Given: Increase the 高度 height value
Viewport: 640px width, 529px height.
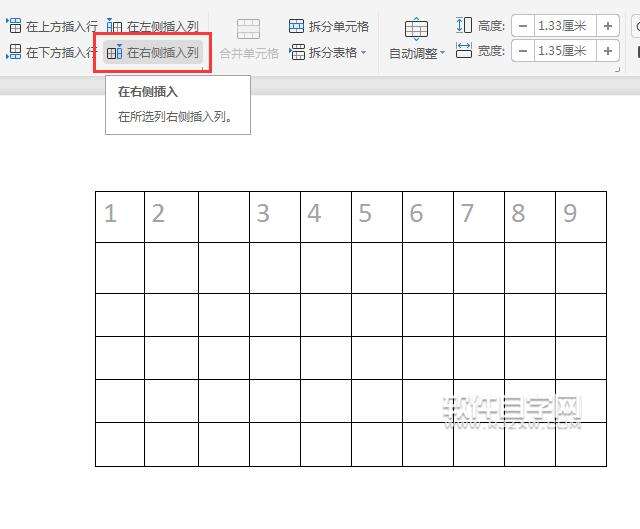Looking at the screenshot, I should point(608,26).
